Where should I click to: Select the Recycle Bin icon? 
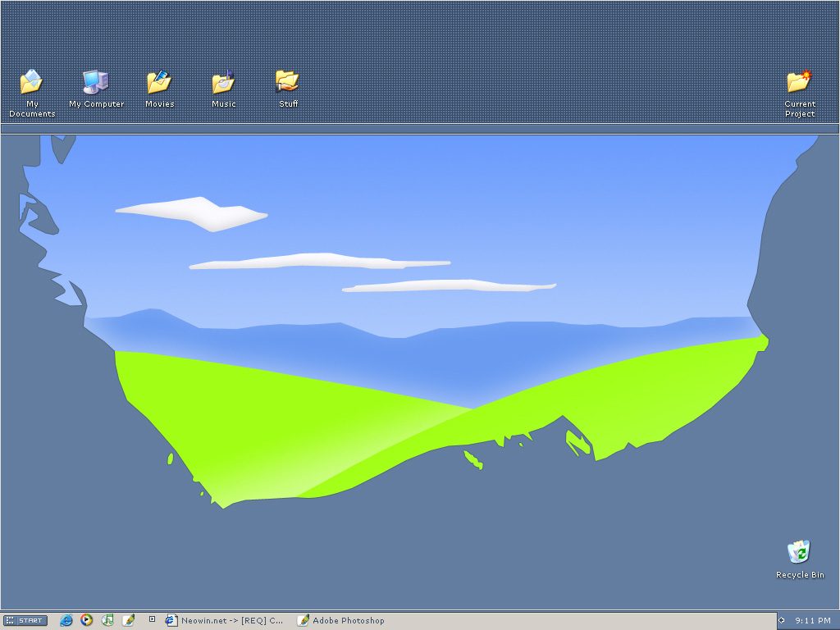pyautogui.click(x=800, y=559)
